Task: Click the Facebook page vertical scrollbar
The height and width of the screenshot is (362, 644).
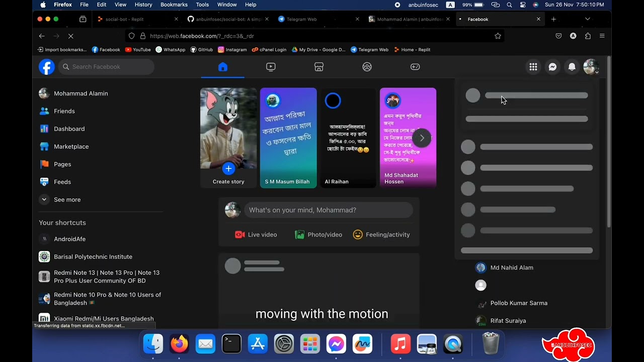Action: pyautogui.click(x=608, y=143)
